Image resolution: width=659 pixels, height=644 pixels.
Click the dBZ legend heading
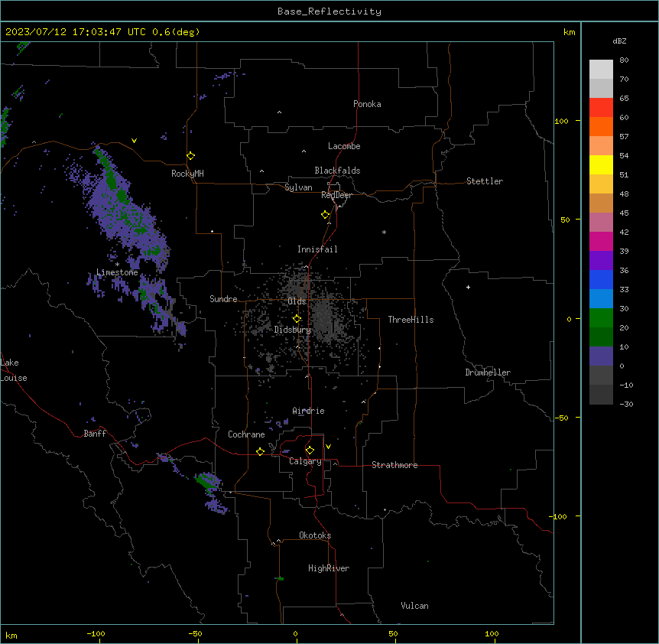click(x=619, y=41)
